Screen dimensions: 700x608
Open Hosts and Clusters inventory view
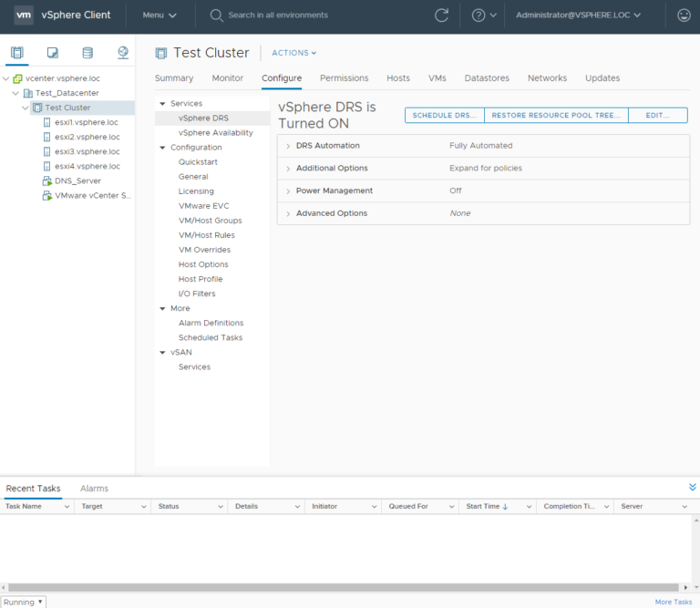[17, 53]
